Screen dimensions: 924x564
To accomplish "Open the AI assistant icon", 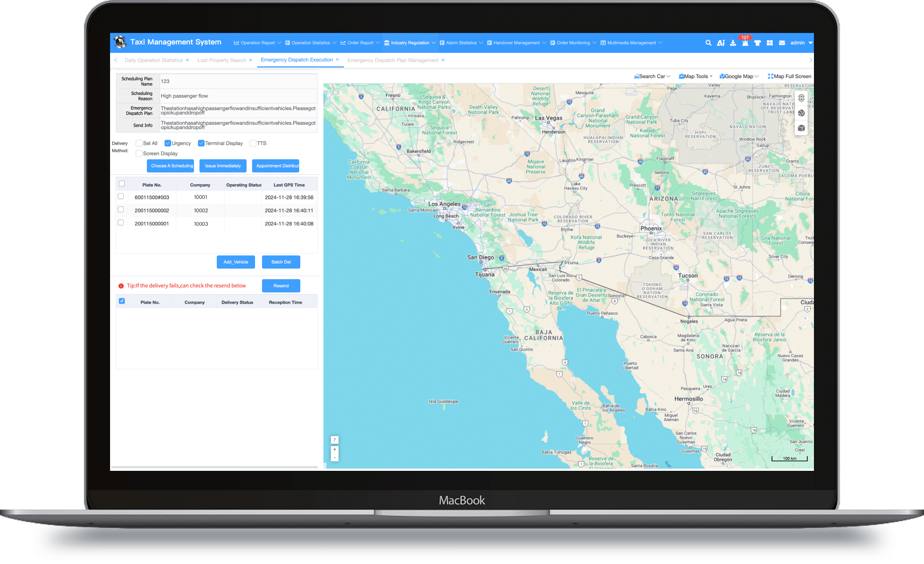I will tap(721, 43).
